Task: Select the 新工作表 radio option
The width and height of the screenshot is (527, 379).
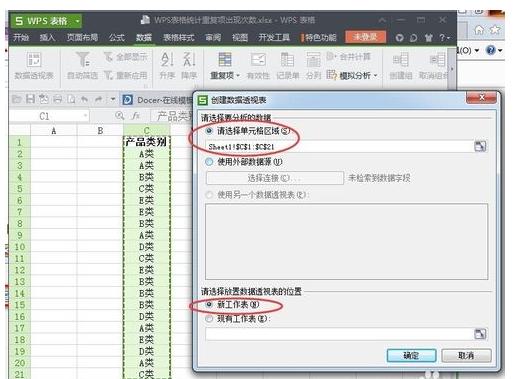Action: (x=209, y=304)
